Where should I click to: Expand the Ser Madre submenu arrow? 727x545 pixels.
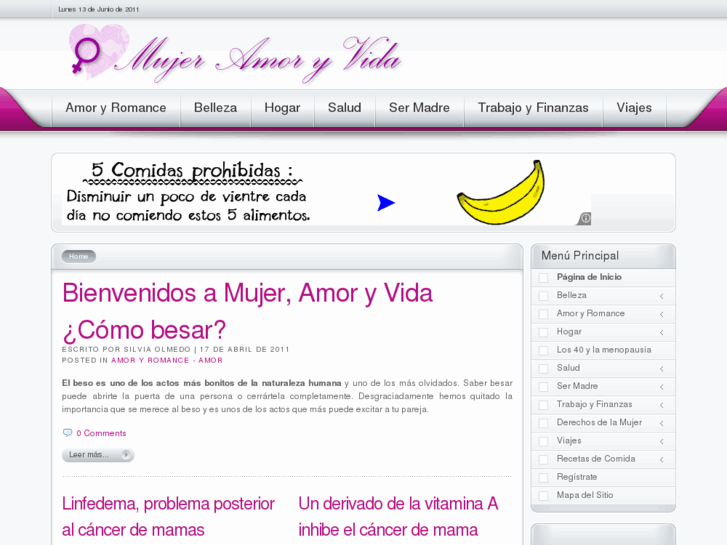pyautogui.click(x=662, y=387)
